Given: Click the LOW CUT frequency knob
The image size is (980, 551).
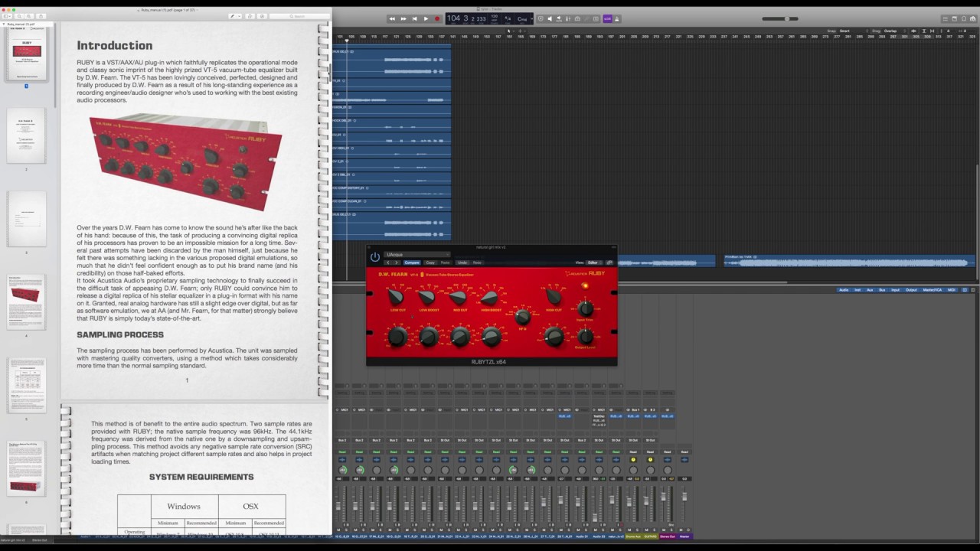Looking at the screenshot, I should pyautogui.click(x=396, y=296).
